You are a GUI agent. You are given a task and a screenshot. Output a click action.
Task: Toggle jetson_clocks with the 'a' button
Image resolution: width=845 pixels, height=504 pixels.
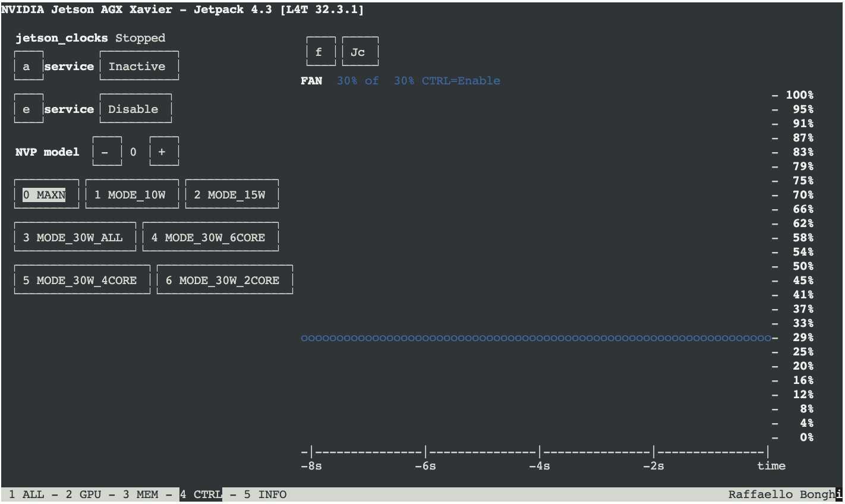29,66
